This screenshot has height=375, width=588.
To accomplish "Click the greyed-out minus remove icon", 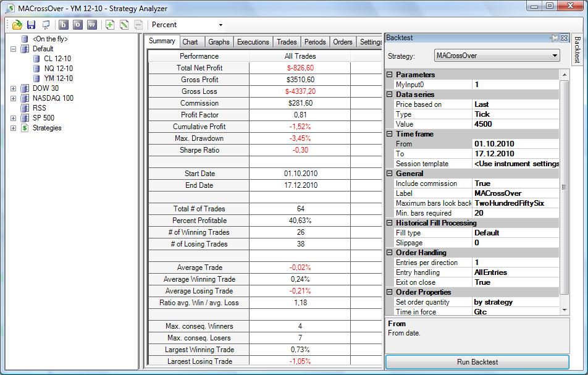I will point(138,25).
